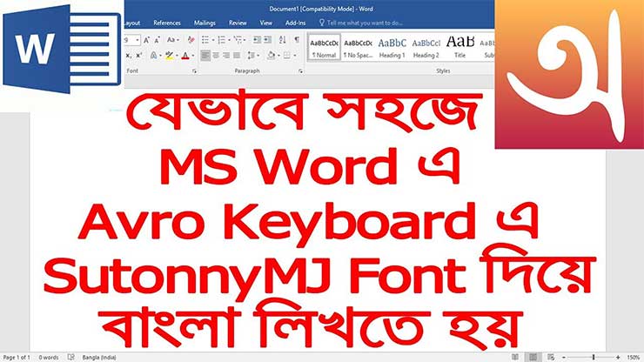
Task: Apply the Title style
Action: 460,48
